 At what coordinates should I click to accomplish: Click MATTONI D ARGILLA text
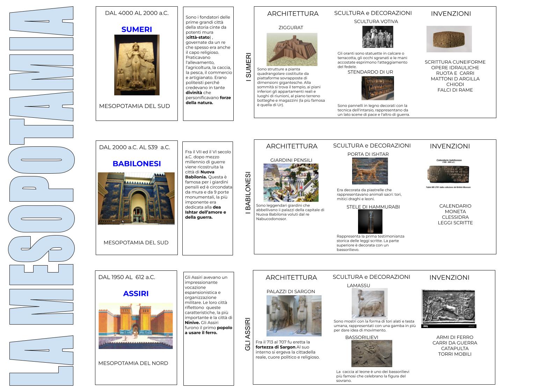(x=455, y=79)
